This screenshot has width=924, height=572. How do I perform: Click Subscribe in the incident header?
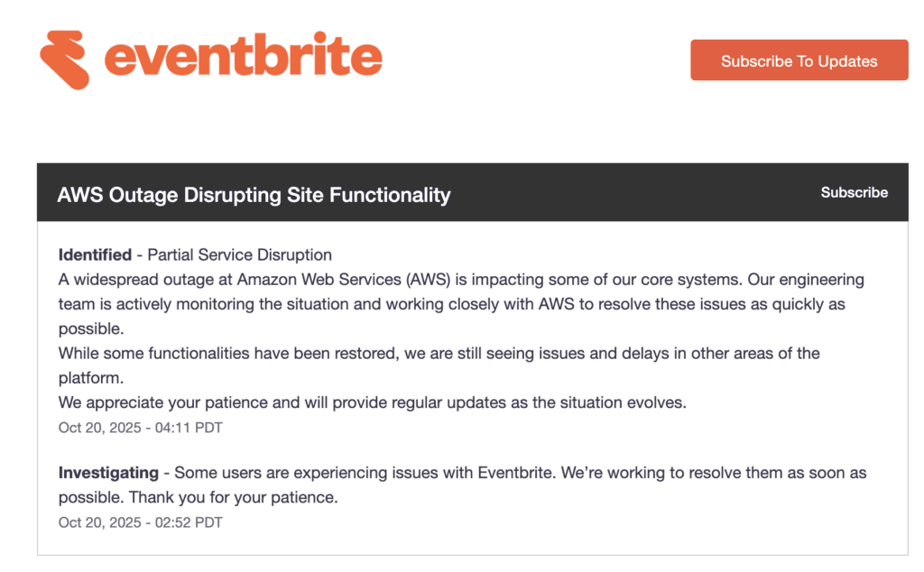coord(854,192)
